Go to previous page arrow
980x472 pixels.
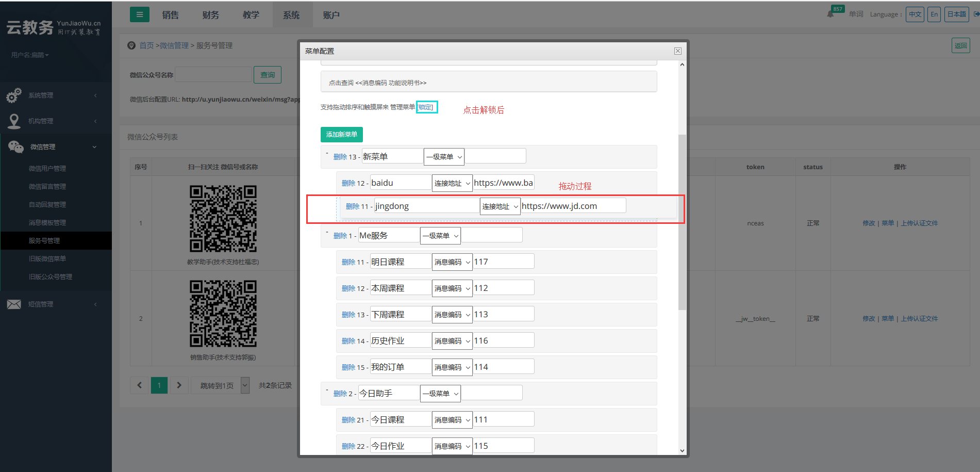[139, 385]
